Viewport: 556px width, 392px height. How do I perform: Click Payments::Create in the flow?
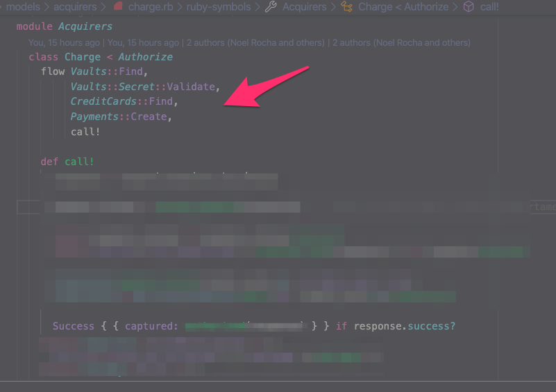point(119,117)
